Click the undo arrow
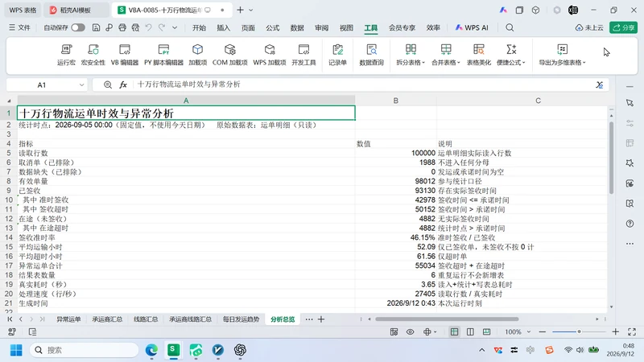644x362 pixels. click(x=149, y=27)
